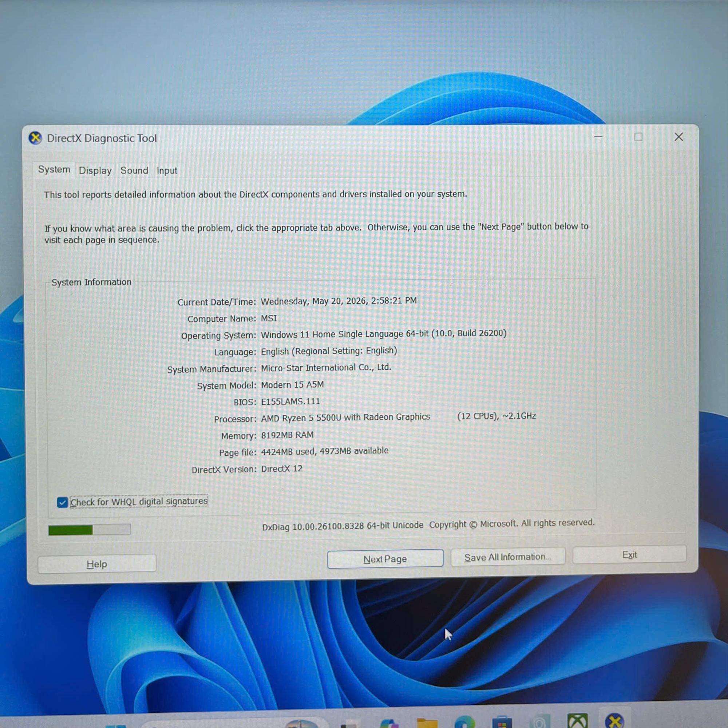Viewport: 728px width, 728px height.
Task: Click the language value English (Regional Setting: English)
Action: [x=329, y=351]
